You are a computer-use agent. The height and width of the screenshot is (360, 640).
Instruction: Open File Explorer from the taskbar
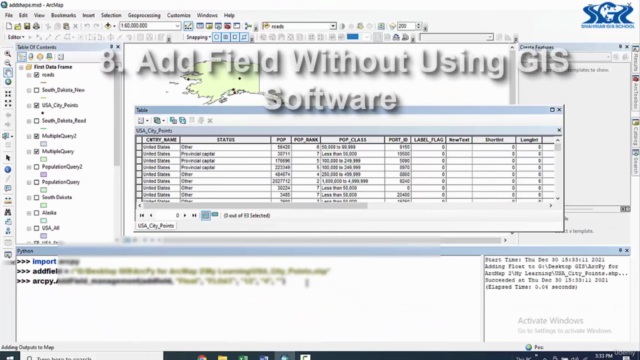(222, 358)
